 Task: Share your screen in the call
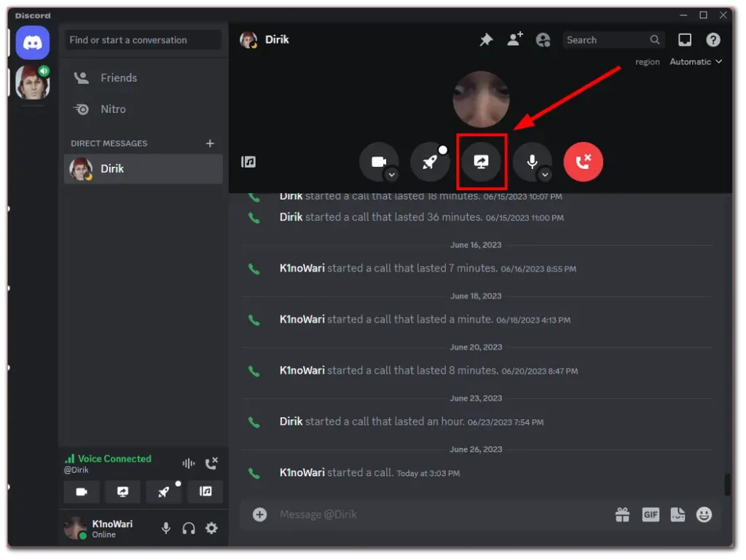(481, 162)
